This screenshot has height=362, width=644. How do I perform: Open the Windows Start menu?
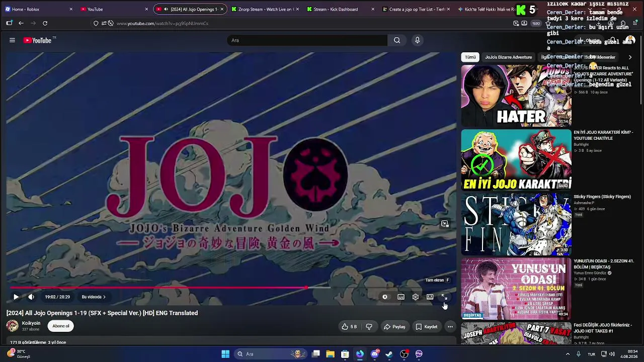tap(225, 354)
